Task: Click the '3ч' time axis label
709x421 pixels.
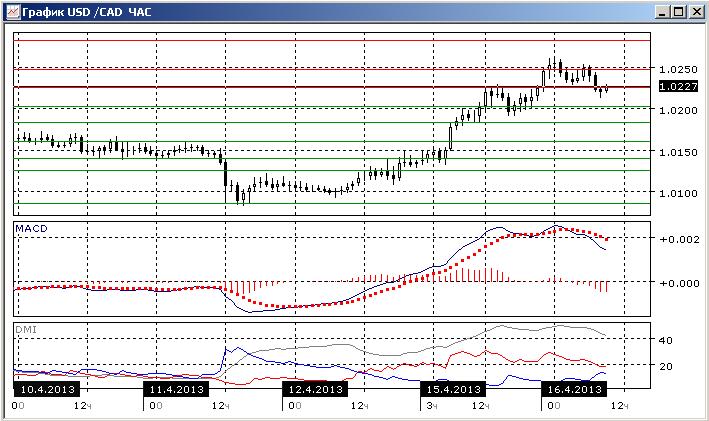Action: pos(431,406)
